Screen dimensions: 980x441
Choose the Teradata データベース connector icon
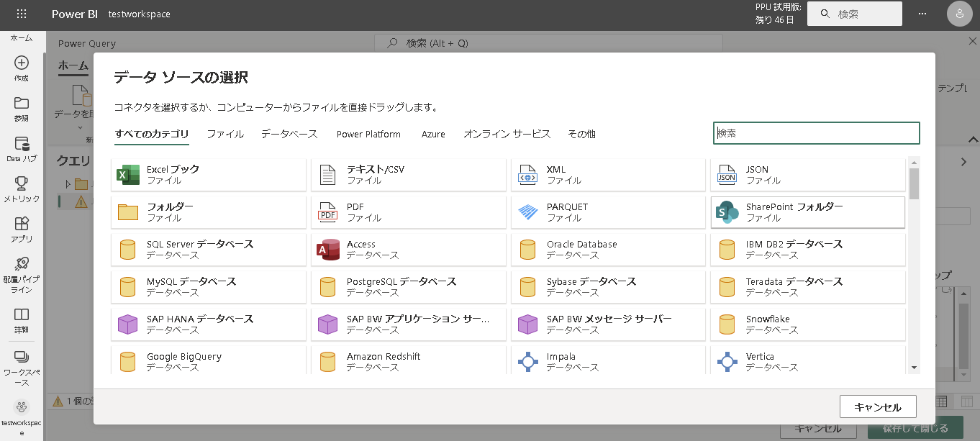coord(727,287)
